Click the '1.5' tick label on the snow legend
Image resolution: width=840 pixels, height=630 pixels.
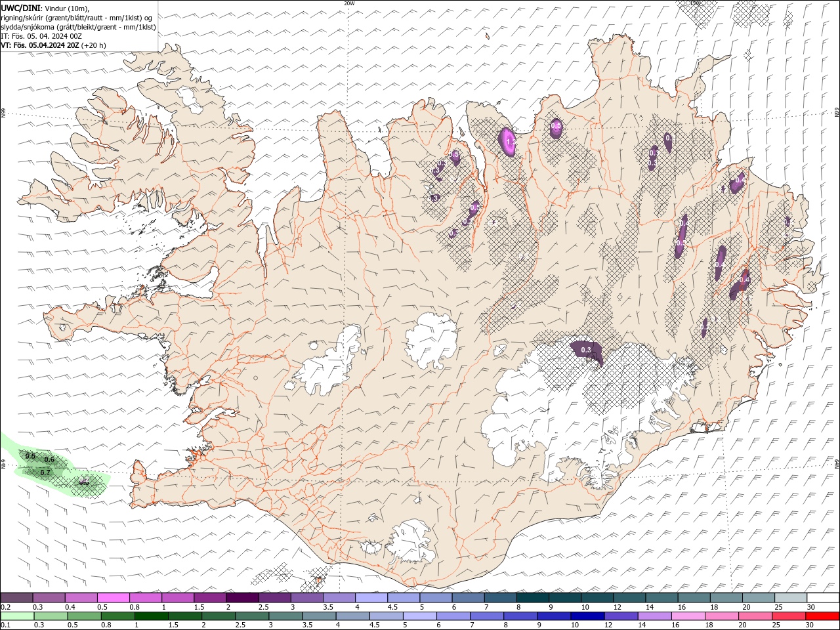coord(198,608)
